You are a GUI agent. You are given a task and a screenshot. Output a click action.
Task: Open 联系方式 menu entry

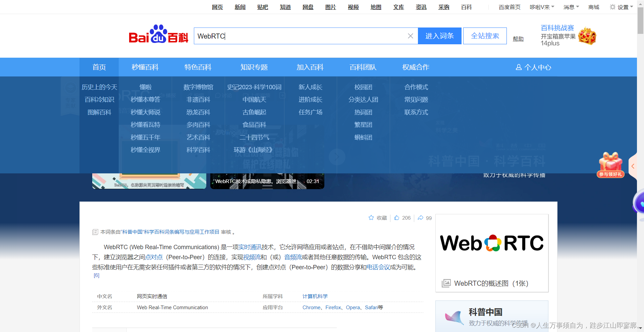(x=416, y=112)
